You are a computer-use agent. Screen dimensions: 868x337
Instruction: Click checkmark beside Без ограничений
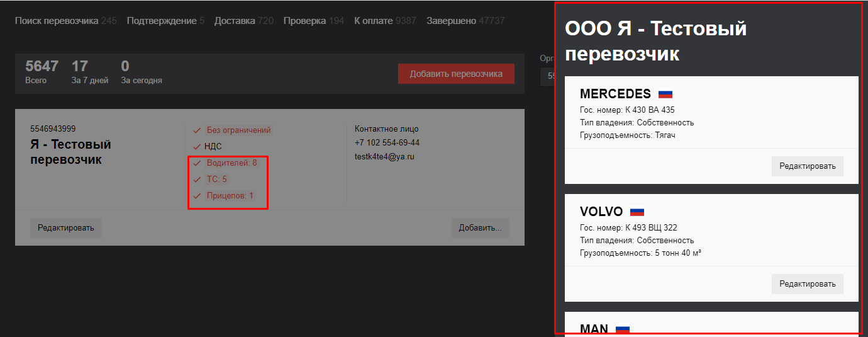tap(197, 130)
